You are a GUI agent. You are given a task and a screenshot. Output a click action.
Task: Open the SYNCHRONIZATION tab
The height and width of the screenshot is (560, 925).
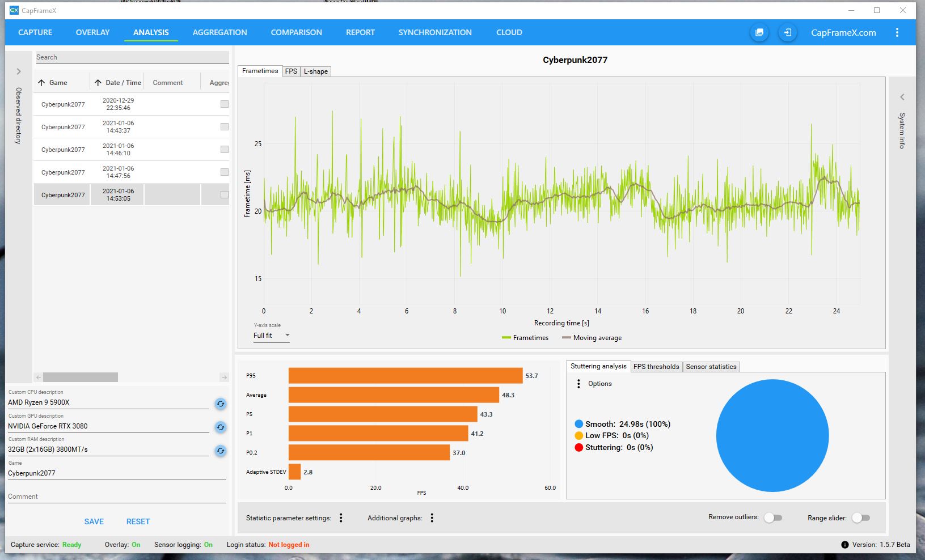click(435, 32)
